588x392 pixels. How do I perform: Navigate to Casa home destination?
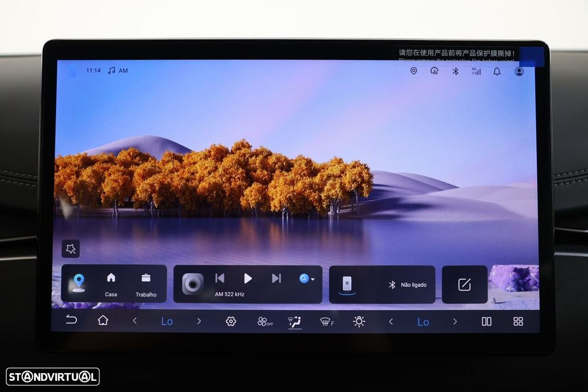tap(111, 285)
